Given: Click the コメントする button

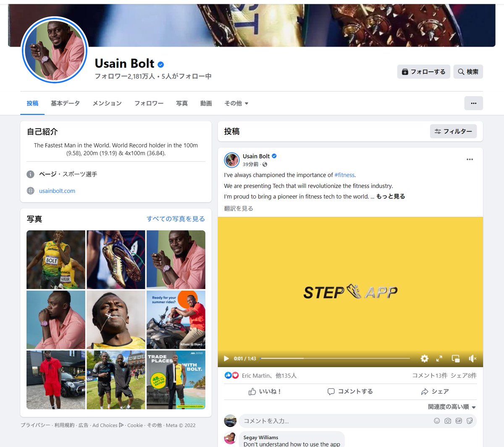Looking at the screenshot, I should [350, 392].
